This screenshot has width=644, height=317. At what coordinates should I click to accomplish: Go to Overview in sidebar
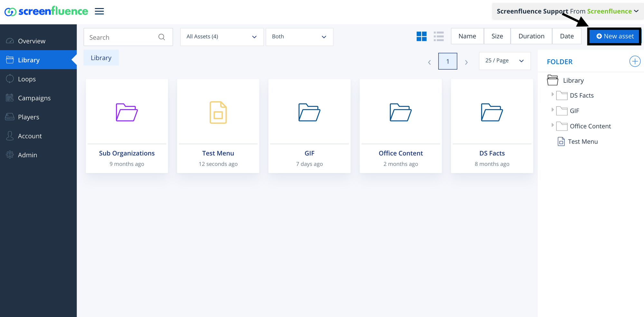tap(38, 41)
